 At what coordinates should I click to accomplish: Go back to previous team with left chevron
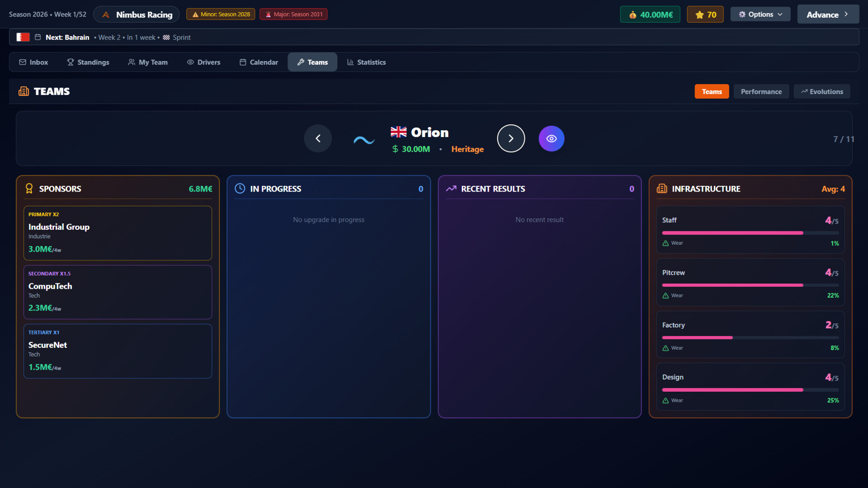pyautogui.click(x=318, y=138)
